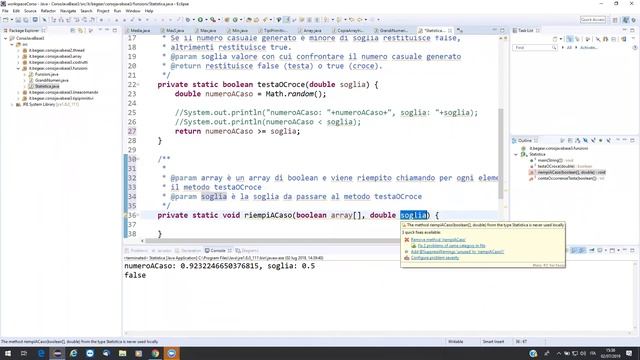Click the Find field in Task List
This screenshot has width=640, height=360.
click(534, 48)
